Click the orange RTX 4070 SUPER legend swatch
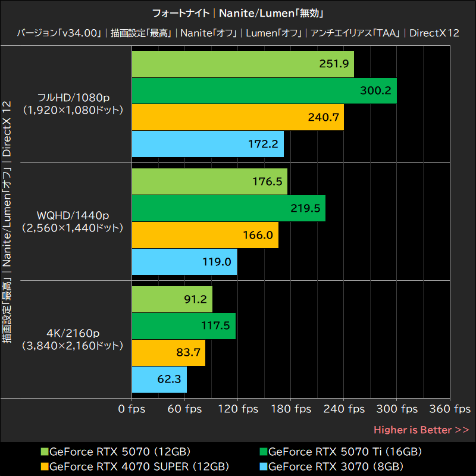Image resolution: width=476 pixels, height=476 pixels. tap(45, 466)
